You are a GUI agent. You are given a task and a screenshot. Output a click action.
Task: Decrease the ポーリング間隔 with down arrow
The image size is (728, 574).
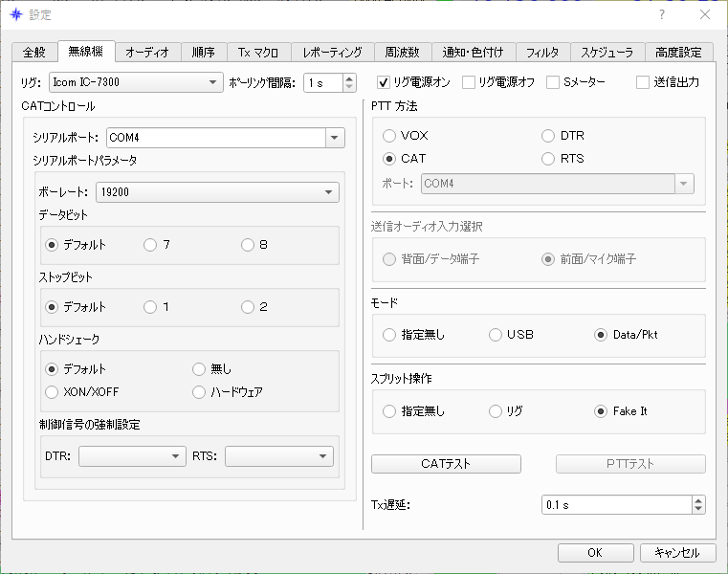click(349, 87)
